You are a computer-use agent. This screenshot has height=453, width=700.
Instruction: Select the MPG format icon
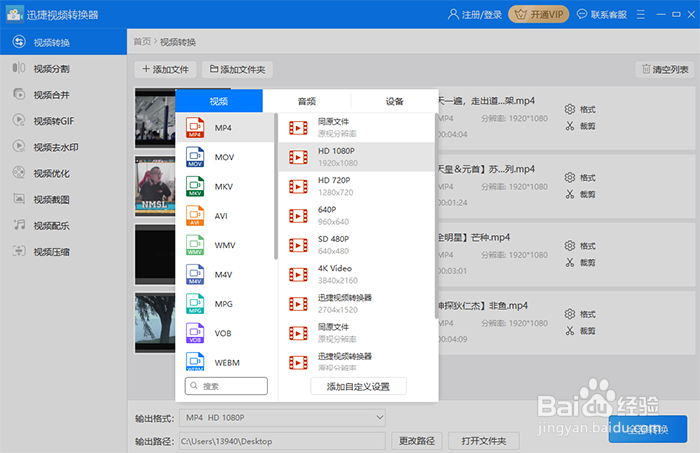click(195, 304)
